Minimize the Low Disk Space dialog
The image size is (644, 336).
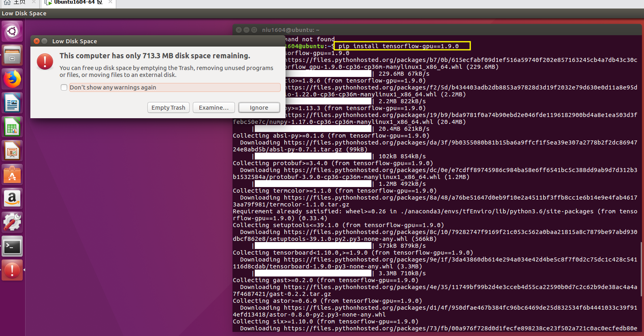point(45,41)
